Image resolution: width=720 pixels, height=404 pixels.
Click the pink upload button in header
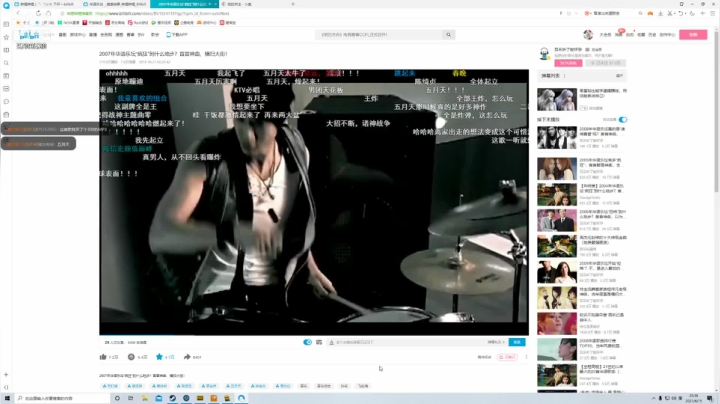(x=693, y=34)
